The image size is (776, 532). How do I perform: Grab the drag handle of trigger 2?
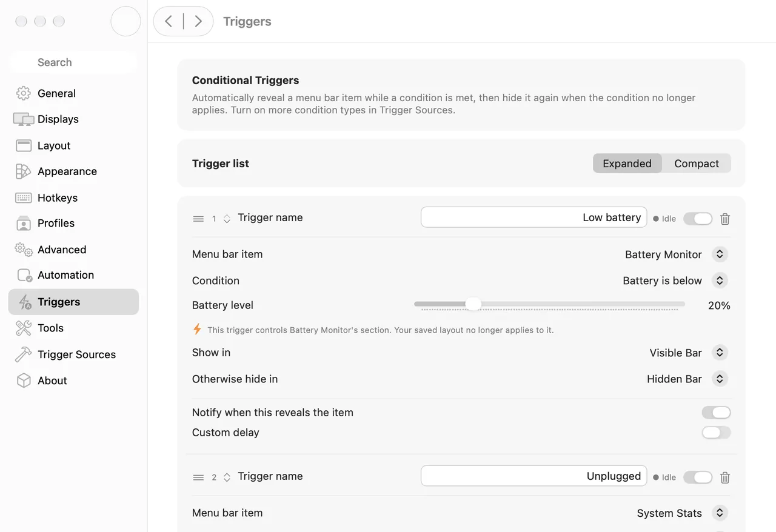click(198, 477)
